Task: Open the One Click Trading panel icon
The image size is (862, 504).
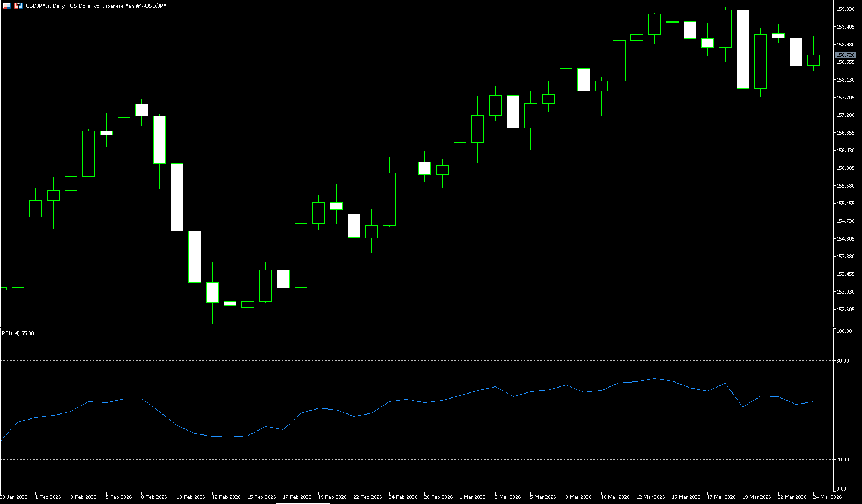Action: [18, 6]
